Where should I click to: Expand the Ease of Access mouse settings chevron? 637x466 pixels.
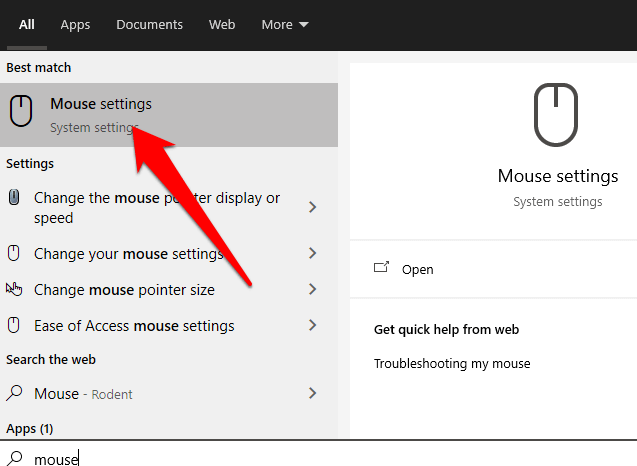[312, 326]
